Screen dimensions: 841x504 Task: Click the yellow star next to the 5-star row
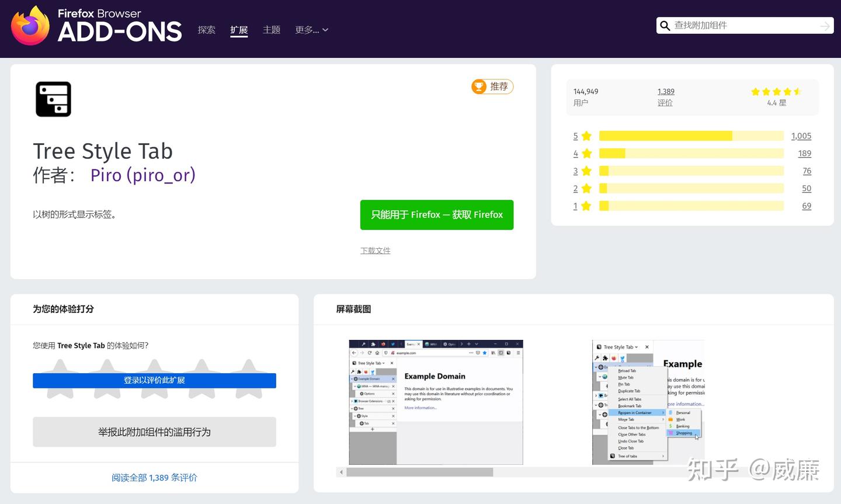[586, 135]
